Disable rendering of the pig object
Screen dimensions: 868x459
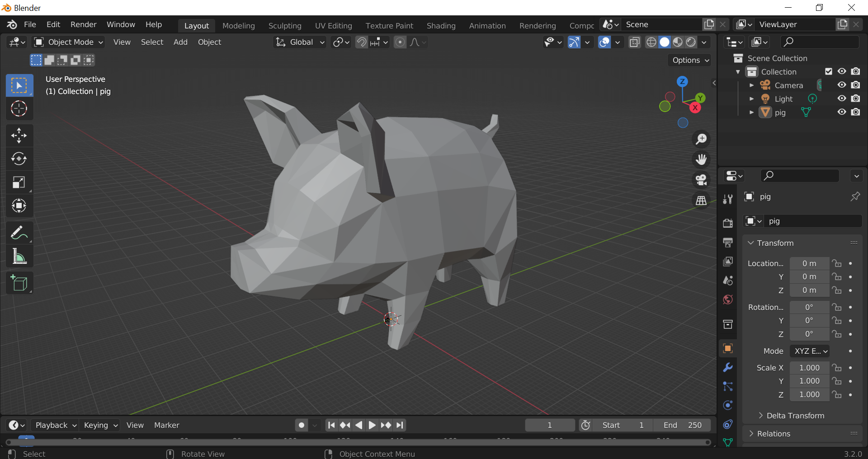pyautogui.click(x=856, y=112)
